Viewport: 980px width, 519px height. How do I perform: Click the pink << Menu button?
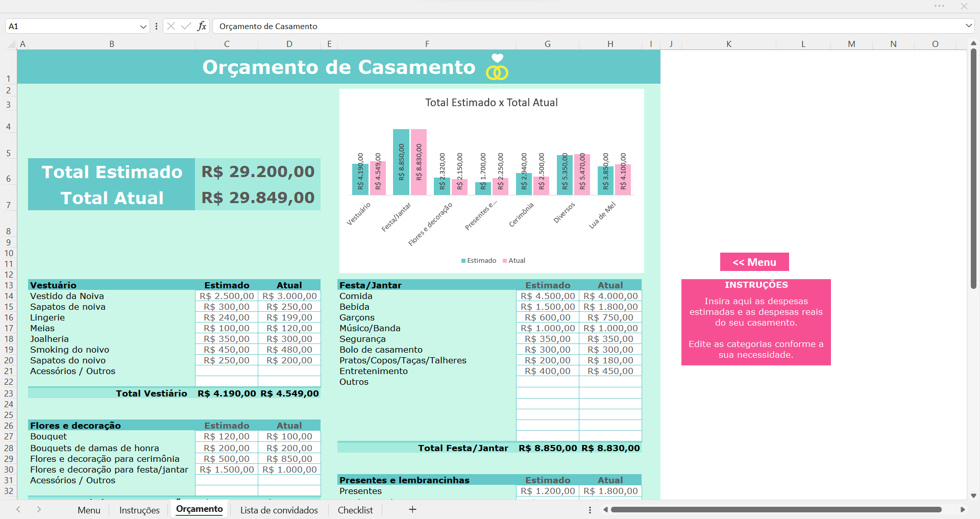click(754, 262)
